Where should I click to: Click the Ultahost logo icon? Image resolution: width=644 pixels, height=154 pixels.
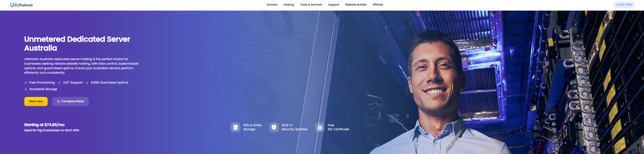(13, 5)
